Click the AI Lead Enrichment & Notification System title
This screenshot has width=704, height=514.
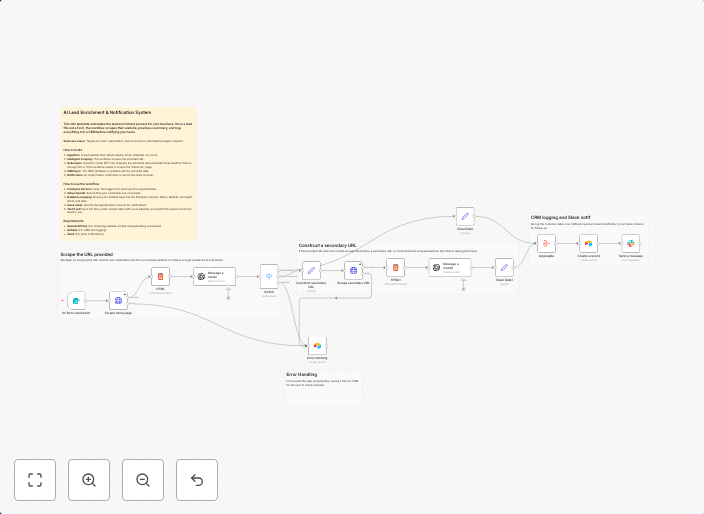(107, 113)
